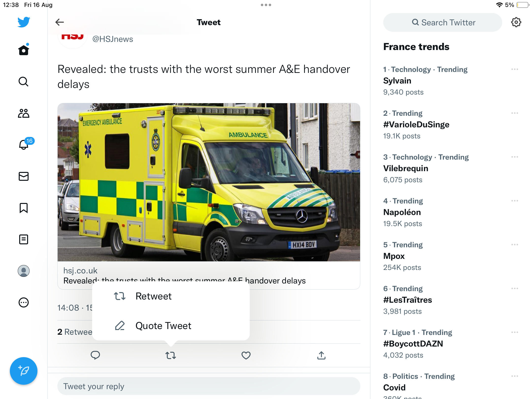Expand options for the #BoycottDAZN trend
The image size is (532, 399).
pyautogui.click(x=515, y=332)
